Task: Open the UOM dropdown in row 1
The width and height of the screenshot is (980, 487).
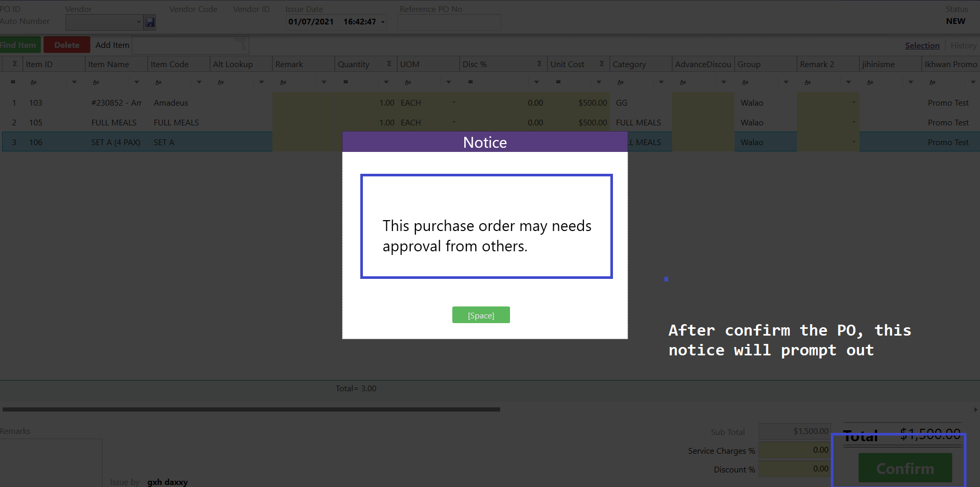Action: point(454,102)
